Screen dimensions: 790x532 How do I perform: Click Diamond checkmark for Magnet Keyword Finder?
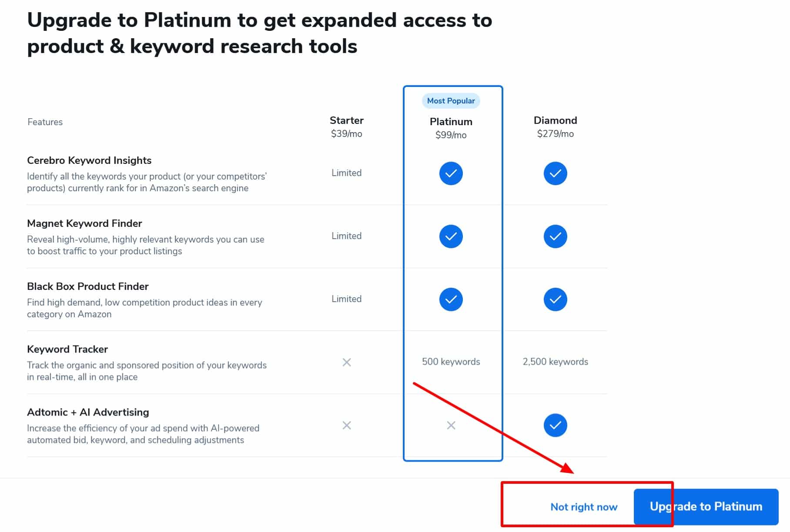pos(555,236)
